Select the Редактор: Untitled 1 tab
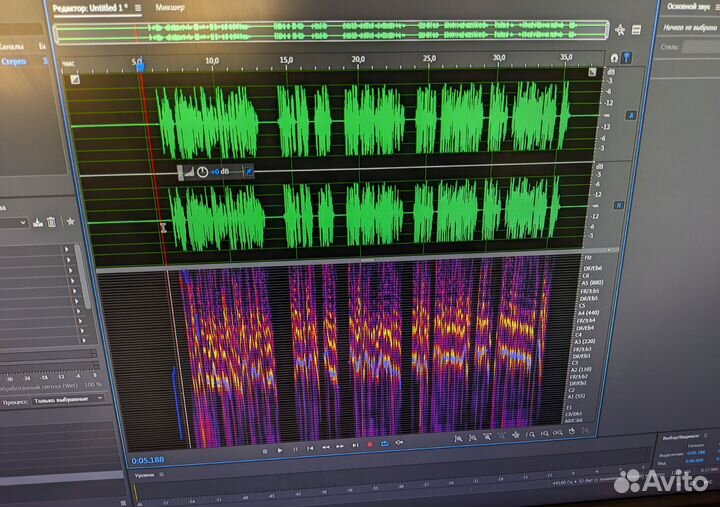 click(90, 8)
